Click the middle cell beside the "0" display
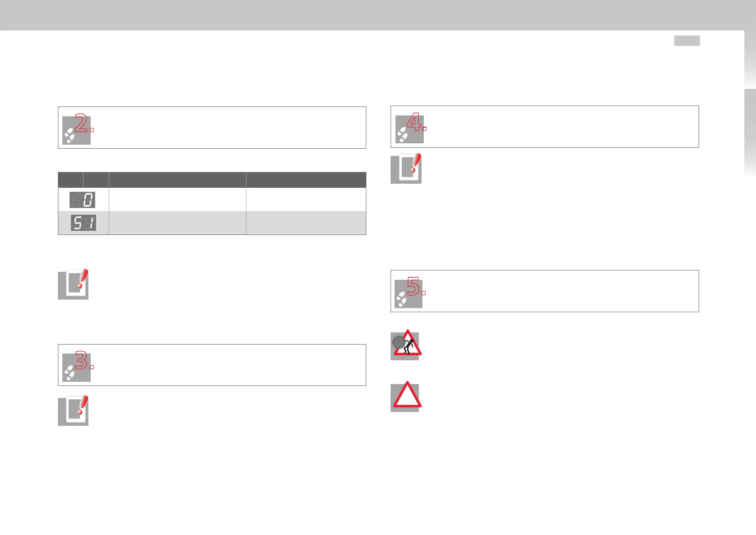The height and width of the screenshot is (535, 756). 177,199
